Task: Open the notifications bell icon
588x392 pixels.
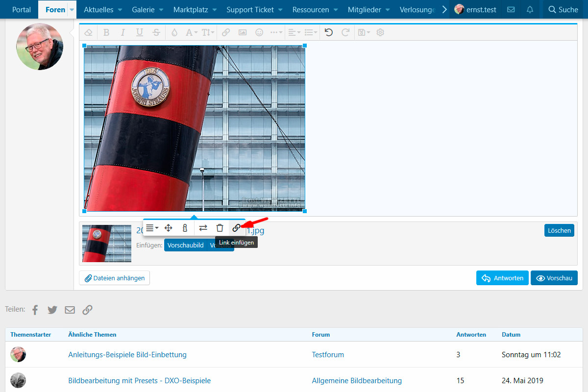Action: coord(530,9)
